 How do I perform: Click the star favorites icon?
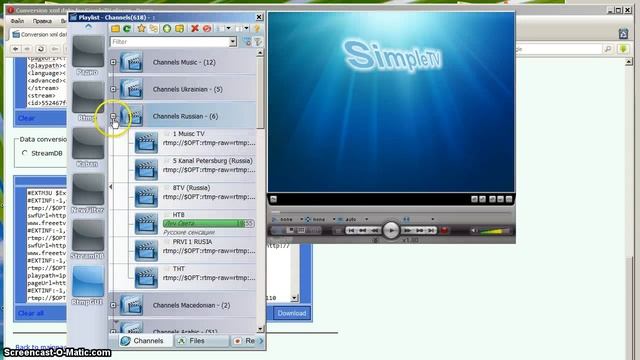point(141,29)
